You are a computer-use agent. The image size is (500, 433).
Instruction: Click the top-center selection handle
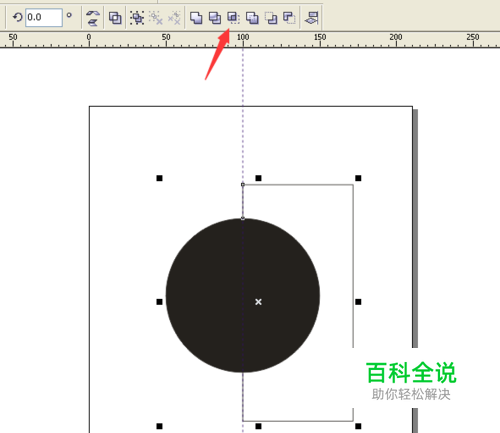click(258, 178)
